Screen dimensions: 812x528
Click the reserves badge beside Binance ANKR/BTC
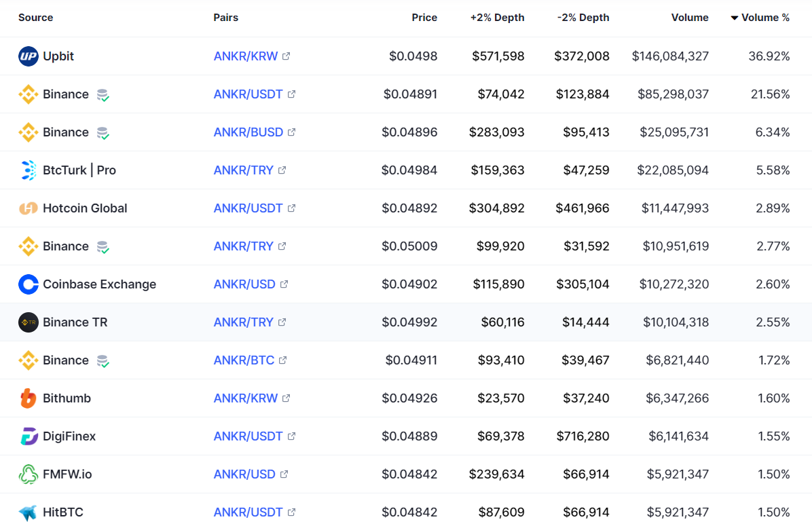[x=103, y=361]
